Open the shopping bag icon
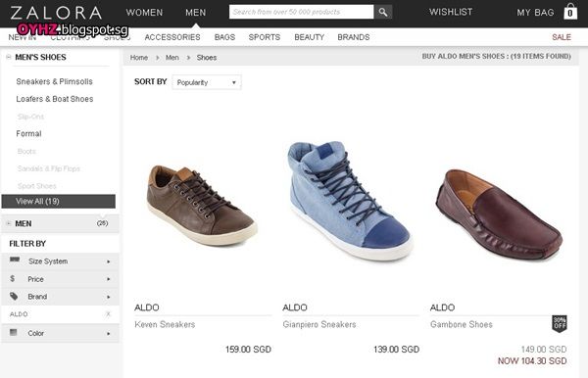This screenshot has width=588, height=378. (570, 12)
